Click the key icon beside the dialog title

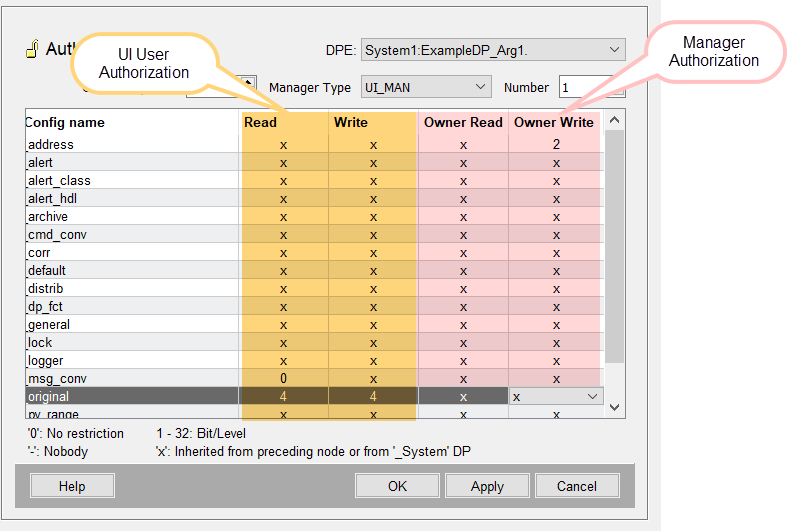[32, 50]
